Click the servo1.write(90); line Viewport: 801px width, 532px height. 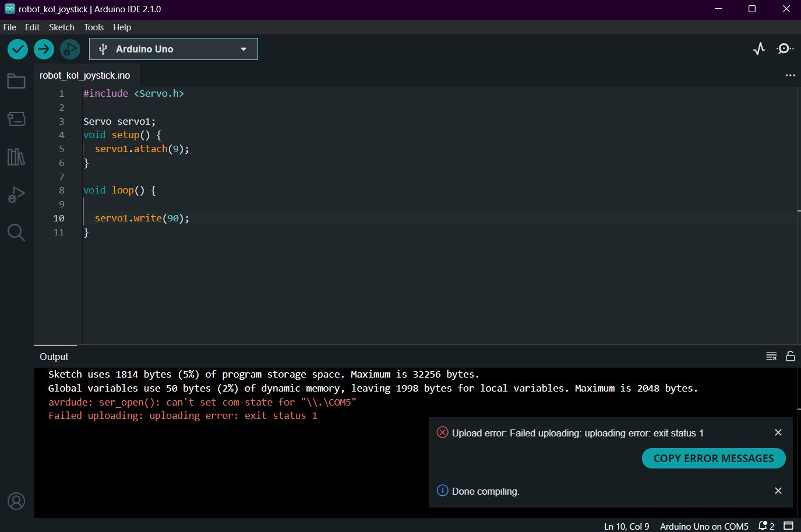click(x=142, y=219)
